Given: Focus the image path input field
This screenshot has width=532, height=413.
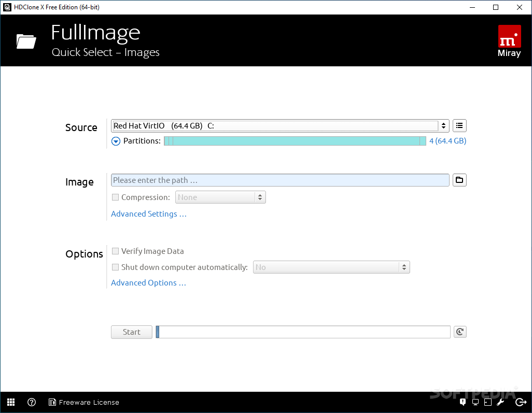Looking at the screenshot, I should pyautogui.click(x=280, y=180).
